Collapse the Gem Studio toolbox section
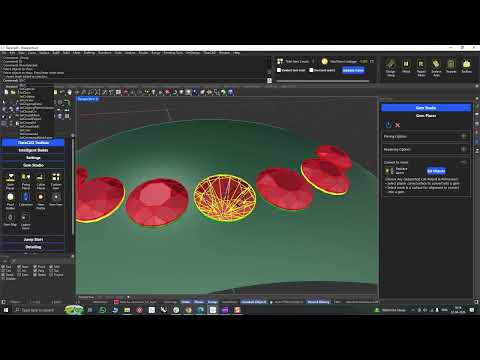Screen dimensions: 480x360 33,165
